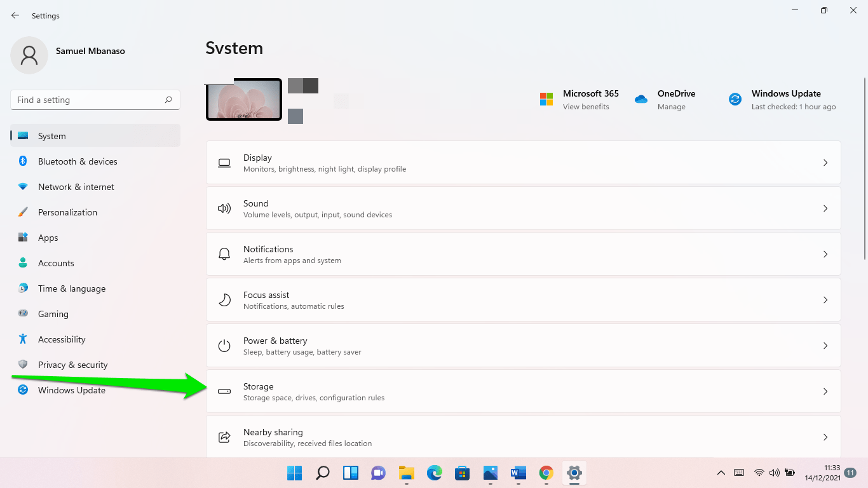This screenshot has height=488, width=868.
Task: Click the Personalization paintbrush icon
Action: (x=23, y=212)
